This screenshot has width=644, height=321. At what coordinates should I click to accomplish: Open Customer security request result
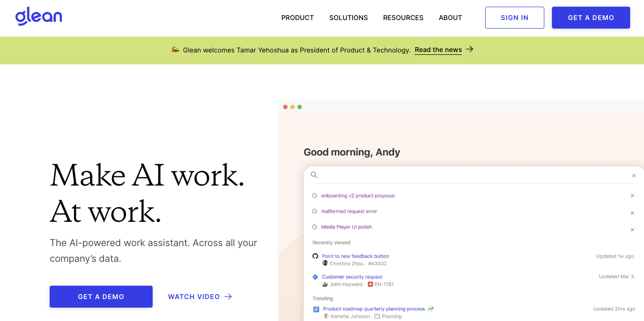coord(352,277)
